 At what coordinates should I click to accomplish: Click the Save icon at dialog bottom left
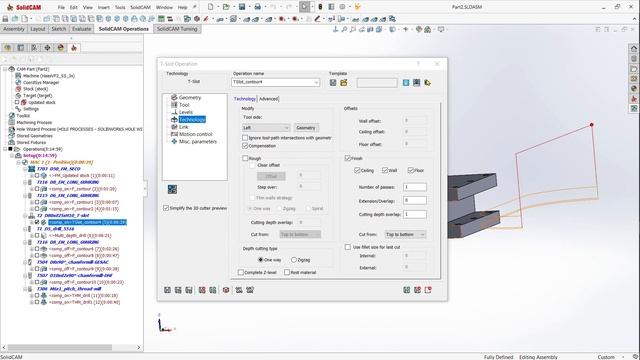(x=167, y=290)
